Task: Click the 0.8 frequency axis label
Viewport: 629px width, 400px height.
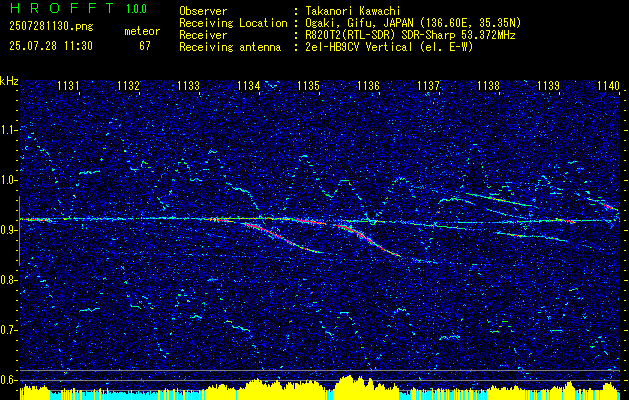Action: pyautogui.click(x=9, y=280)
